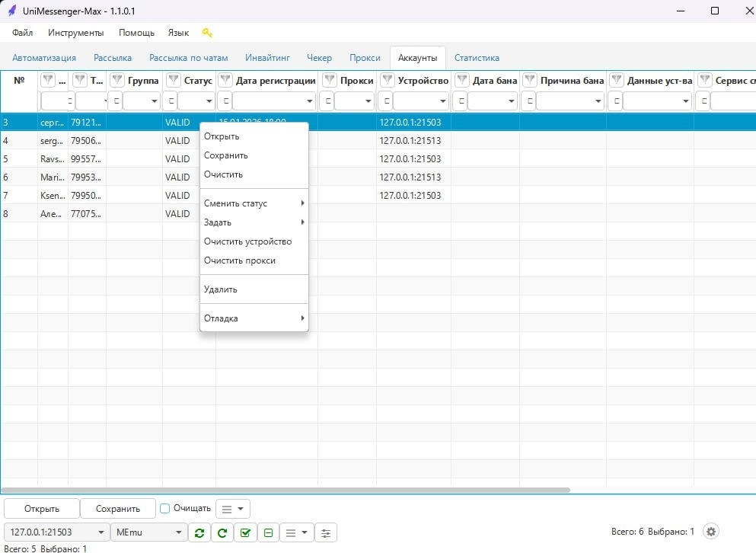Choose Удалить from the context menu
This screenshot has height=553, width=756.
pos(221,289)
